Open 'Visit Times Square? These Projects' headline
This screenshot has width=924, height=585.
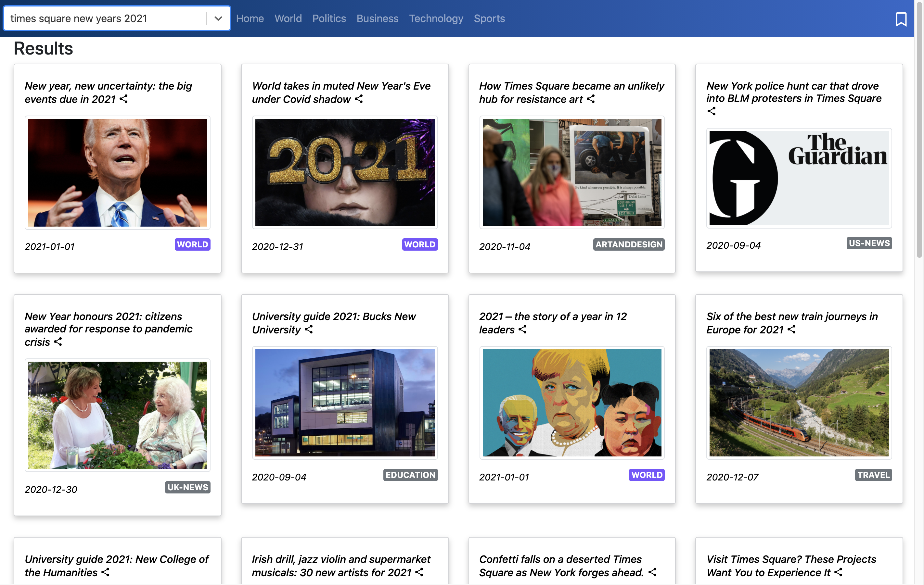pos(791,566)
